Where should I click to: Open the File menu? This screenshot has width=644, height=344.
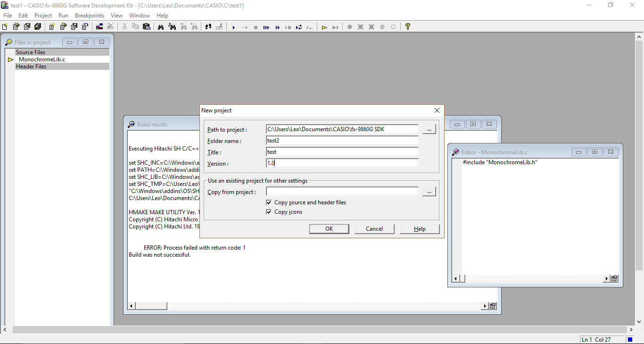pos(8,16)
